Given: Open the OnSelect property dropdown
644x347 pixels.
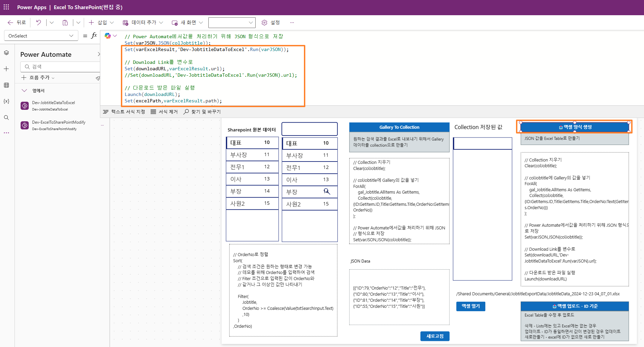Looking at the screenshot, I should point(41,36).
